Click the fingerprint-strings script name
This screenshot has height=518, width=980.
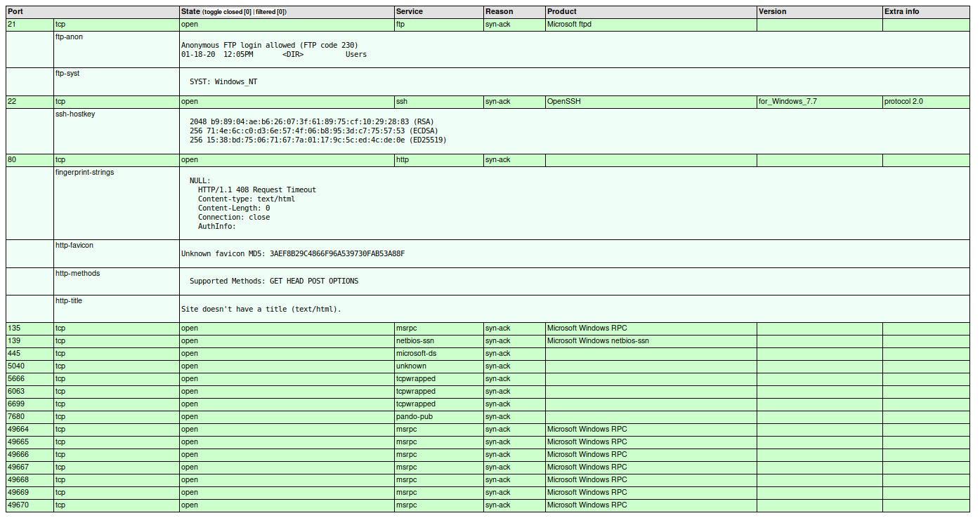coord(84,173)
